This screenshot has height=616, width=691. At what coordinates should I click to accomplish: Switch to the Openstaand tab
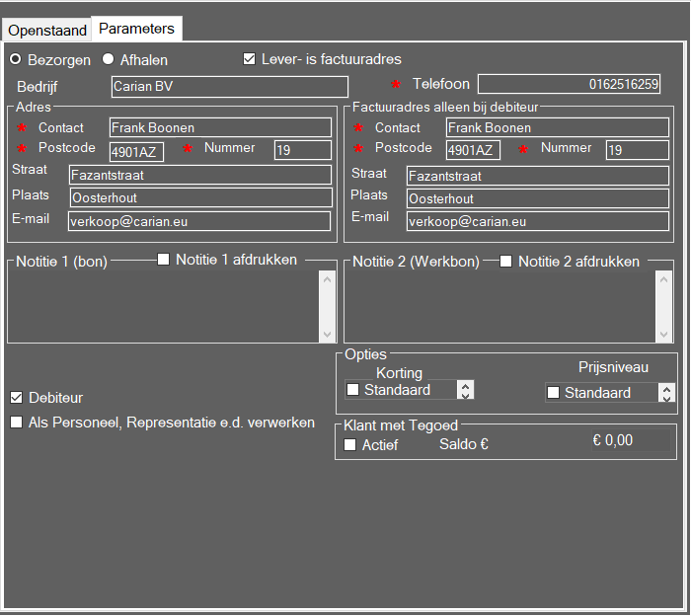pos(47,30)
